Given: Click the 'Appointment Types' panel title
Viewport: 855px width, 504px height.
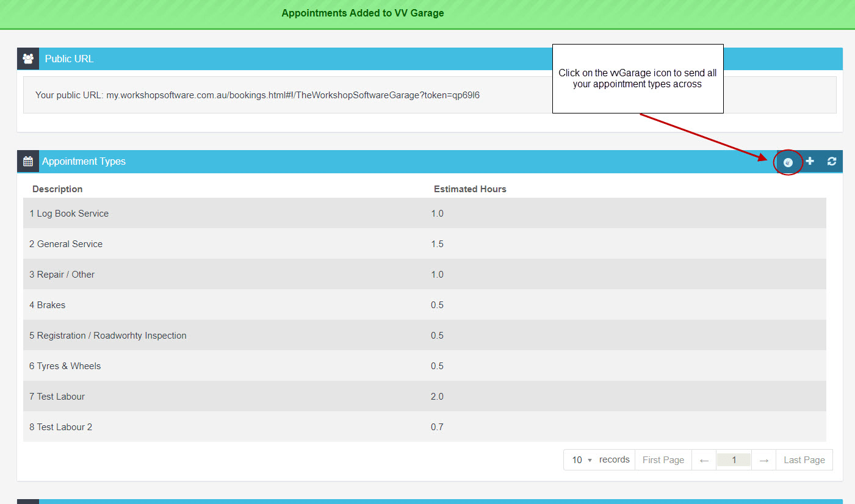Looking at the screenshot, I should point(84,162).
